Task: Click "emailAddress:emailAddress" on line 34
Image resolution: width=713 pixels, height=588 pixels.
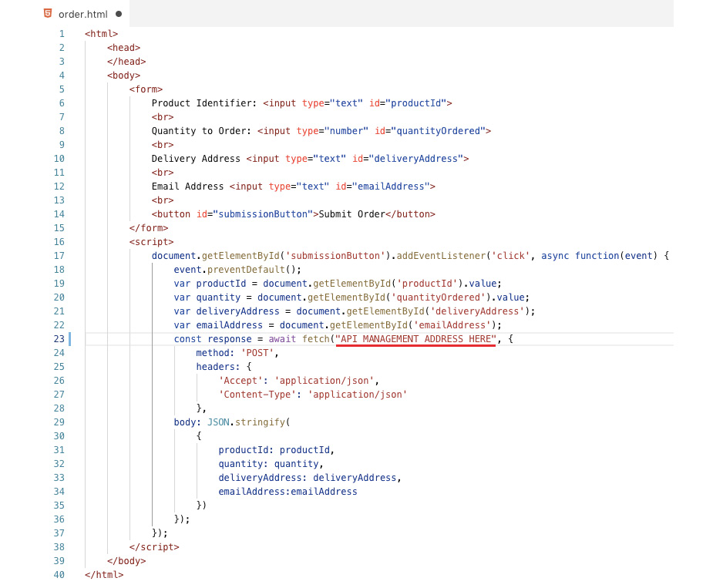Action: pyautogui.click(x=288, y=492)
